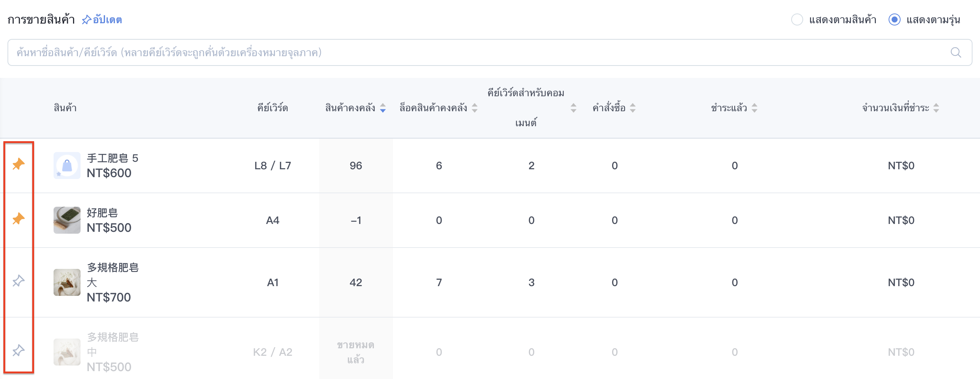Click the search magnifier icon
Image resolution: width=980 pixels, height=379 pixels.
coord(956,52)
